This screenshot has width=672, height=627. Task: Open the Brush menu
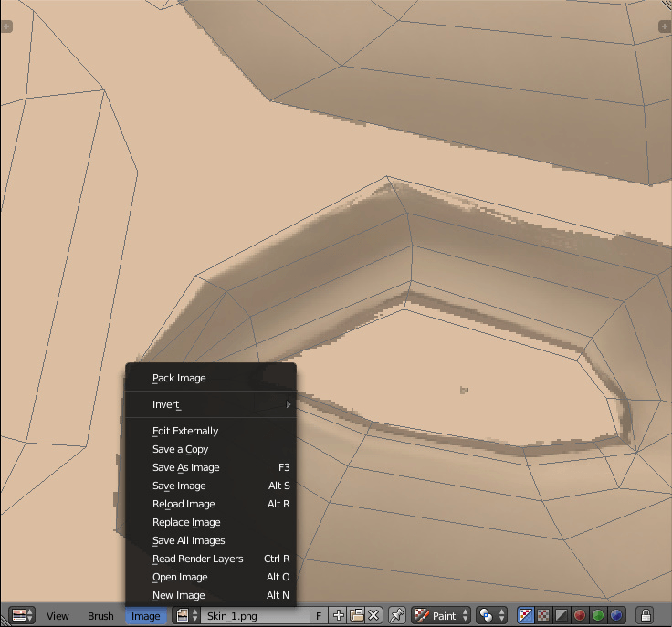point(100,616)
